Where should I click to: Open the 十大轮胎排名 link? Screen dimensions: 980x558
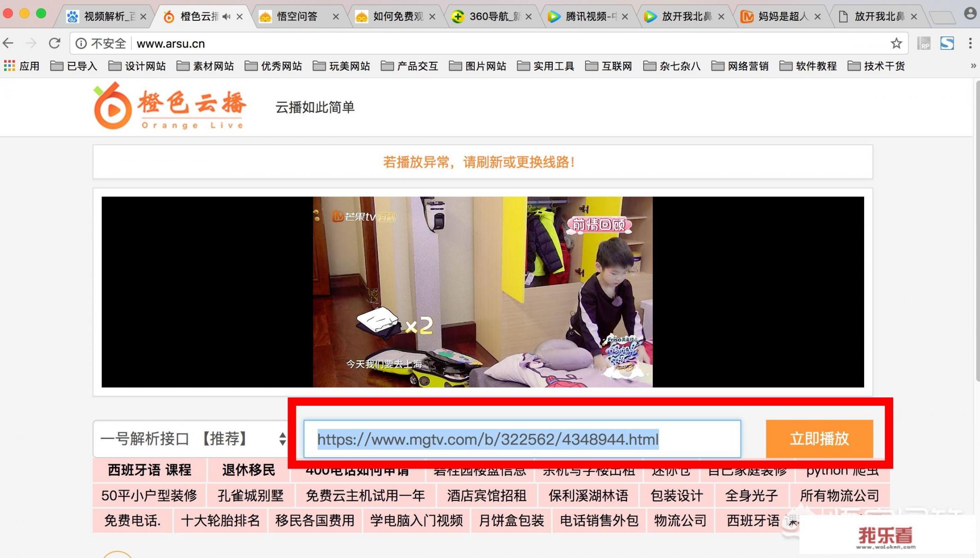(x=220, y=521)
